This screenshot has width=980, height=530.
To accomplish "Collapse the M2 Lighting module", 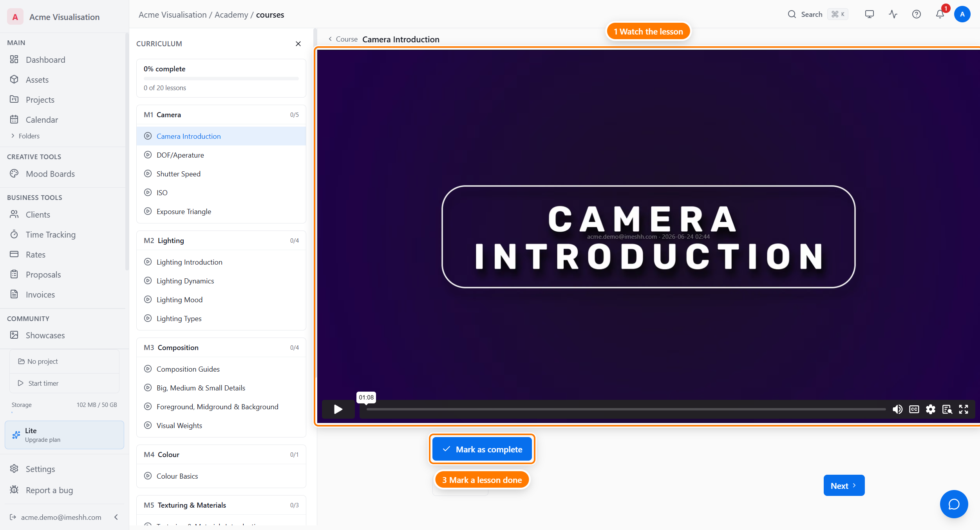I will coord(221,241).
